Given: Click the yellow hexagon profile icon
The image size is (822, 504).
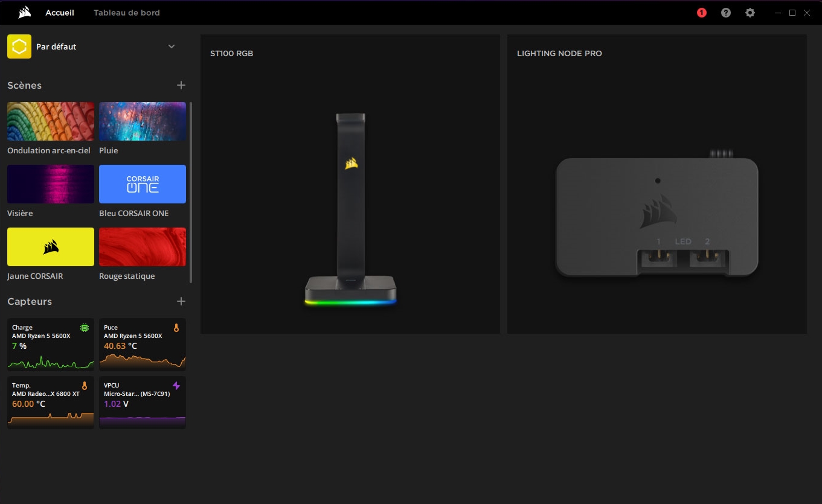Looking at the screenshot, I should [x=19, y=46].
